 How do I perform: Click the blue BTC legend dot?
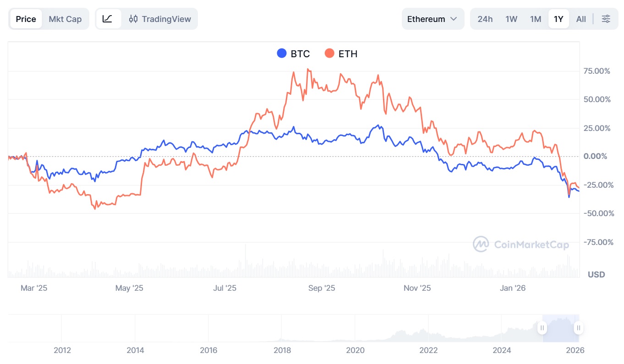[x=282, y=54]
